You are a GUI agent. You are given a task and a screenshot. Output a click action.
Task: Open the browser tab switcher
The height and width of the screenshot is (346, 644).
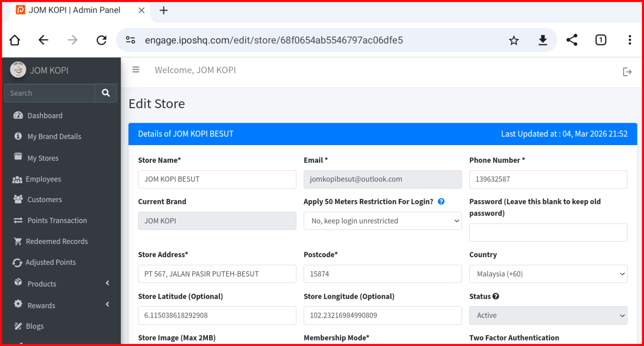click(x=600, y=40)
